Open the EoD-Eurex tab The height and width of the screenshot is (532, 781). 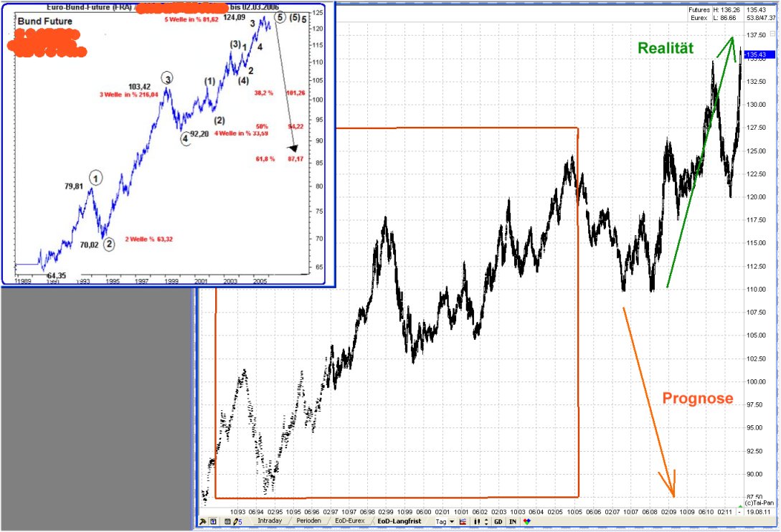point(350,521)
